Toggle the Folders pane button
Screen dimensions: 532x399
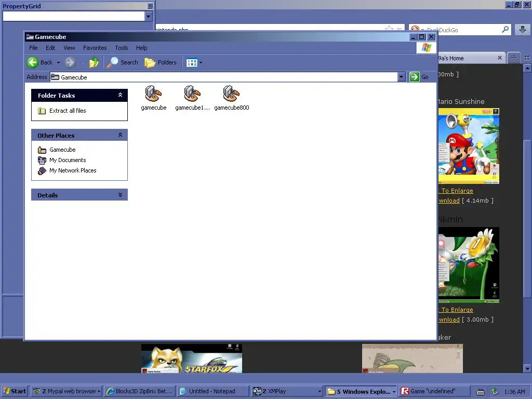[x=161, y=62]
